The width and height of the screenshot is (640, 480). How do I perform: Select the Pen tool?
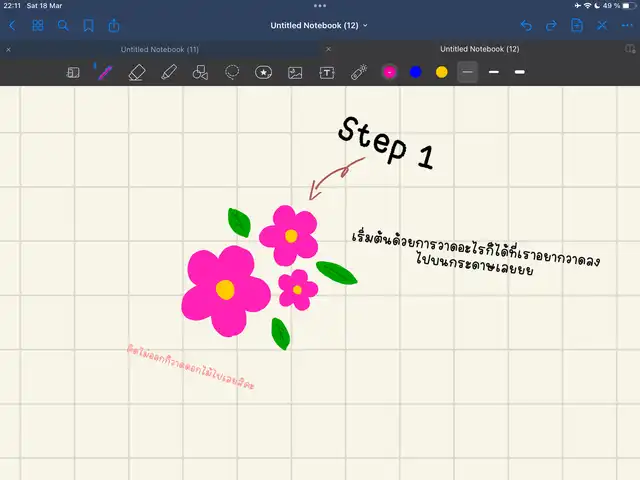[x=103, y=72]
